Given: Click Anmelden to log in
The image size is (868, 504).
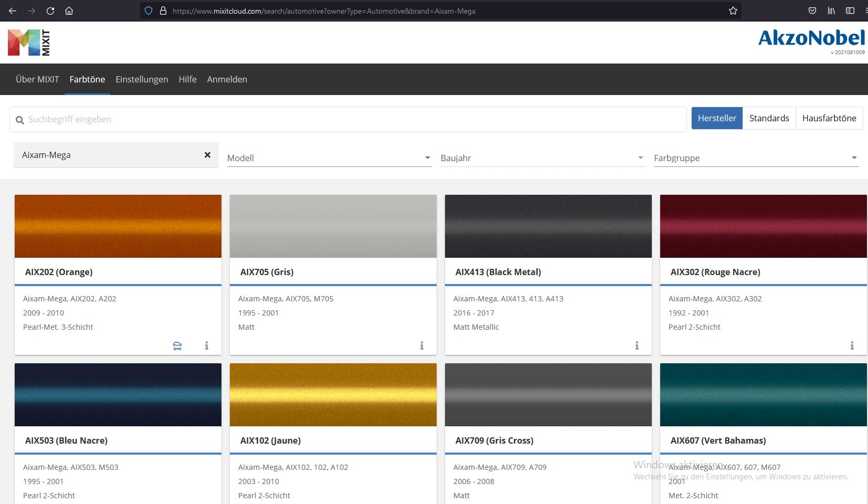Looking at the screenshot, I should coord(227,79).
